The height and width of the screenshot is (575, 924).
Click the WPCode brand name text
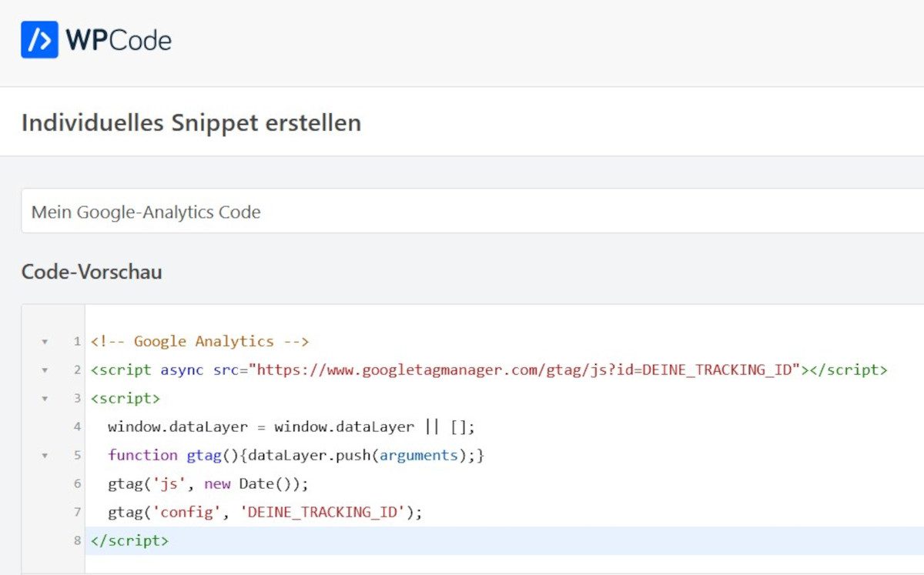(119, 41)
